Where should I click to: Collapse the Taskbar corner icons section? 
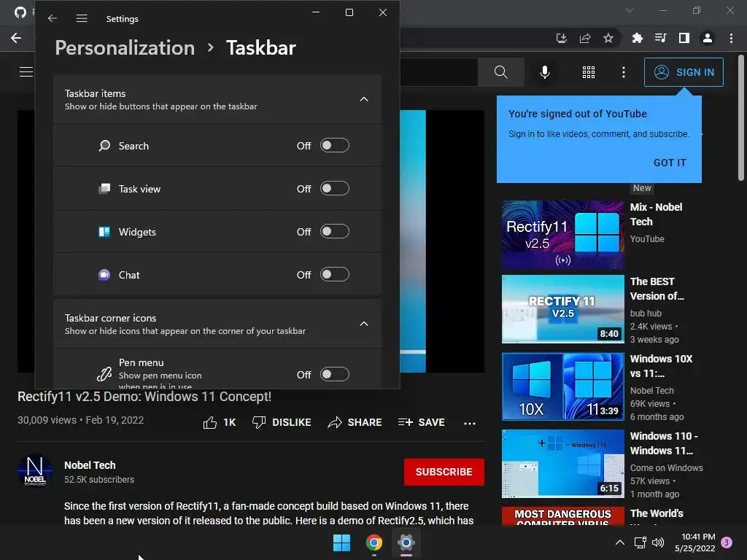click(x=364, y=324)
